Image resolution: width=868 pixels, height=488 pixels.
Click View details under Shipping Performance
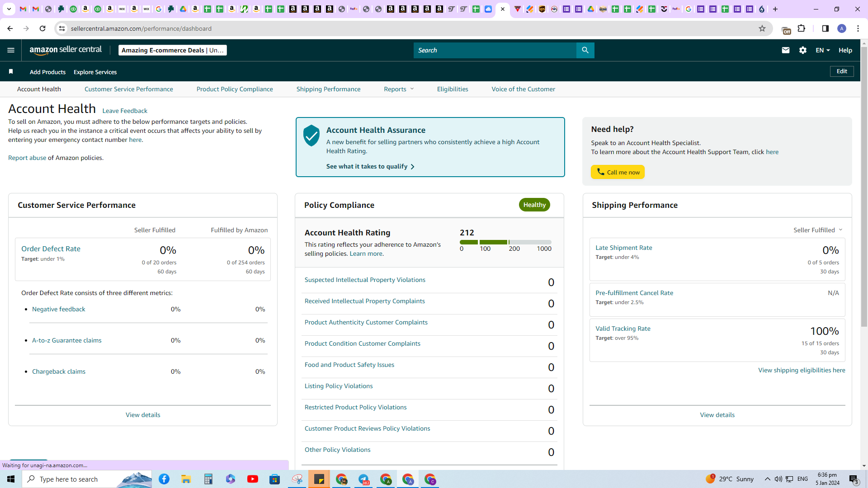tap(717, 415)
